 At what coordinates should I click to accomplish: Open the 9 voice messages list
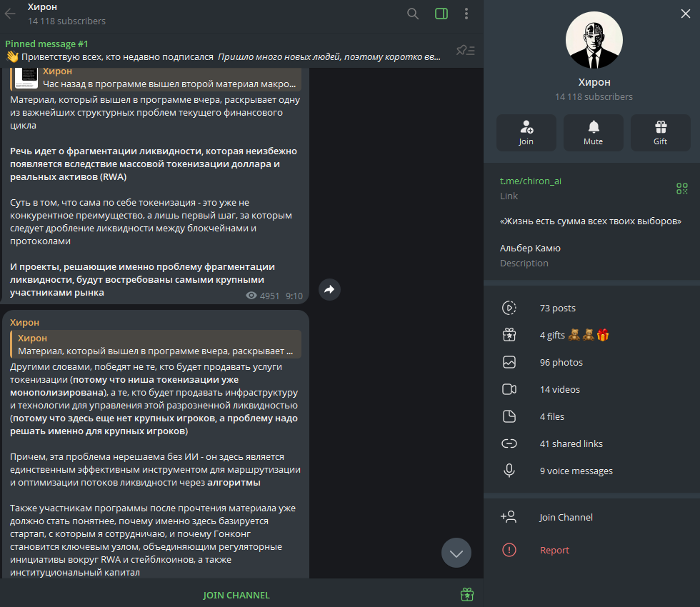(x=591, y=471)
